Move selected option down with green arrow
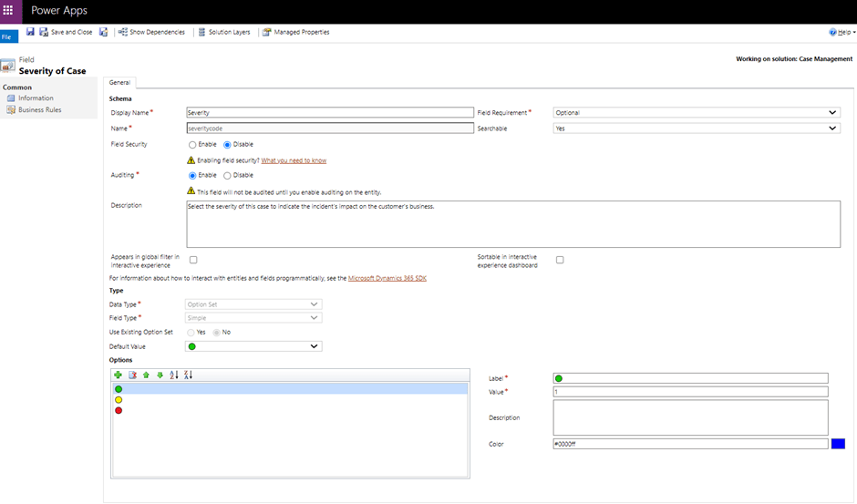This screenshot has height=504, width=857. pyautogui.click(x=160, y=375)
